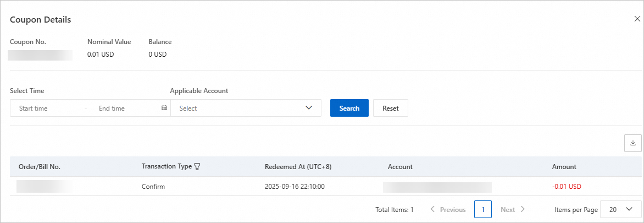Viewport: 644px width, 223px height.
Task: Open the Items per Page dropdown
Action: click(x=621, y=209)
